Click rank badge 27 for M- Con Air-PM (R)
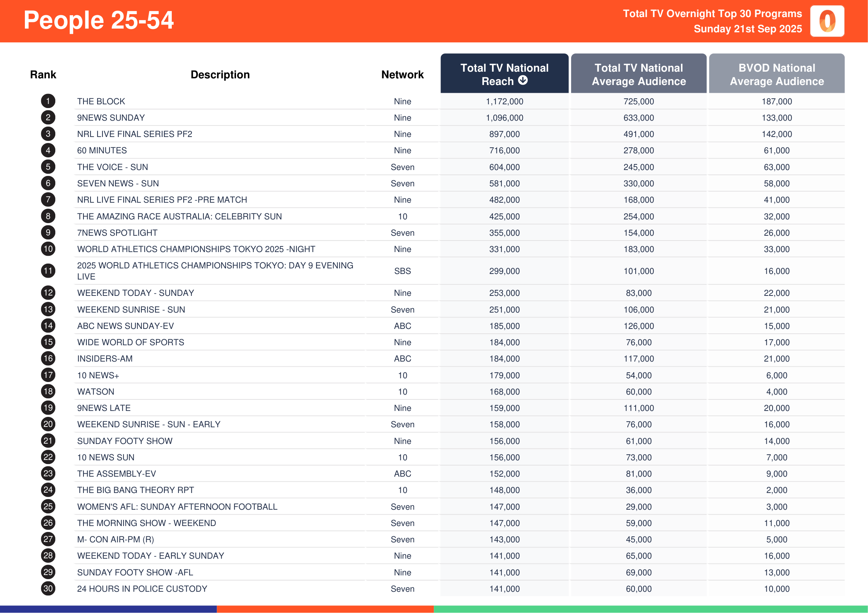868x614 pixels. [x=48, y=539]
